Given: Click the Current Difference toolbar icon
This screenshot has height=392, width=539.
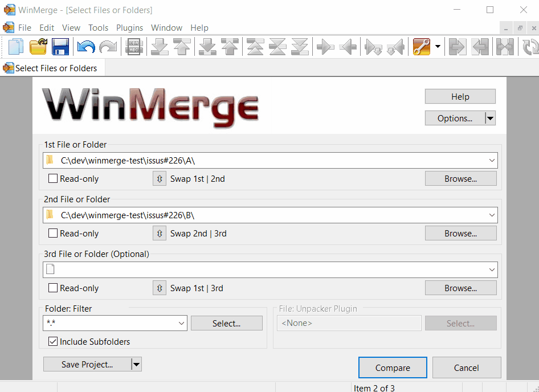Looking at the screenshot, I should [277, 46].
